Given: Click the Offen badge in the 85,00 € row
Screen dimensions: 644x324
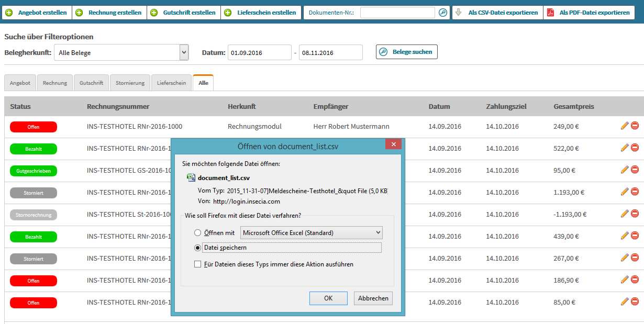Looking at the screenshot, I should [x=34, y=303].
